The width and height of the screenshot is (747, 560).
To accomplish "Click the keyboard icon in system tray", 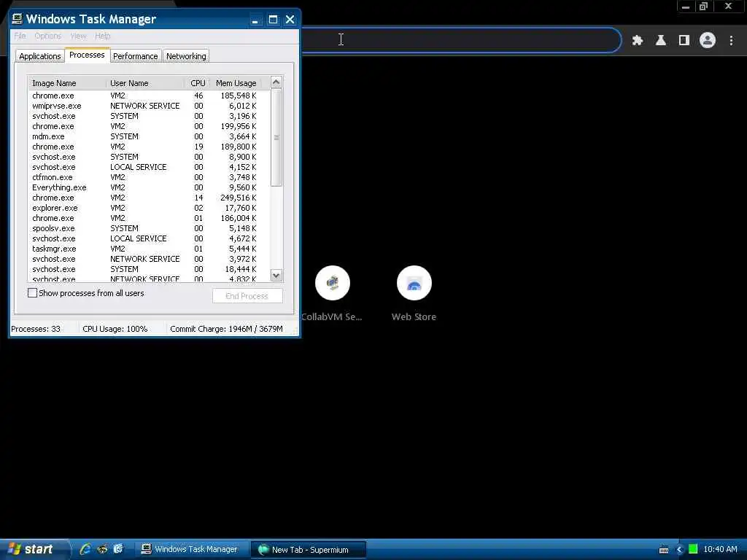I will pyautogui.click(x=664, y=550).
